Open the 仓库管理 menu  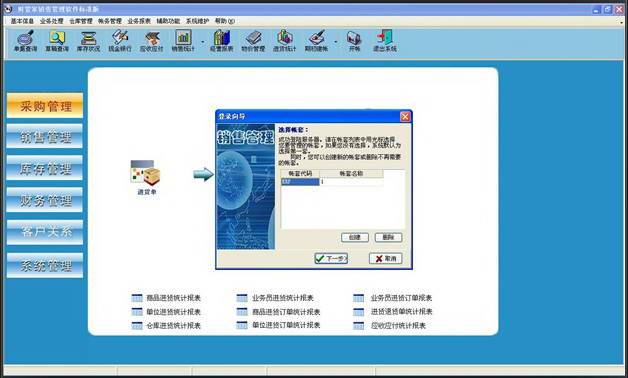[81, 21]
